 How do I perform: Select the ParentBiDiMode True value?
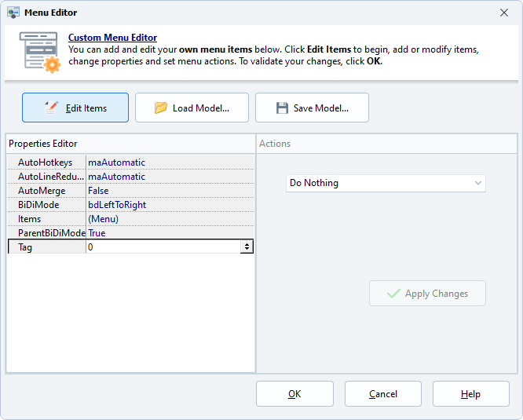97,233
